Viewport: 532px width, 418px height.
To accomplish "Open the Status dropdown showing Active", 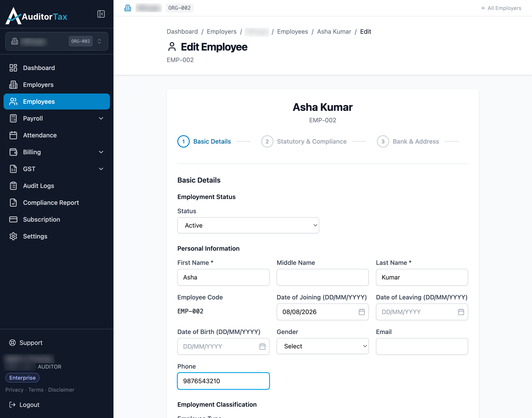I will pyautogui.click(x=248, y=225).
